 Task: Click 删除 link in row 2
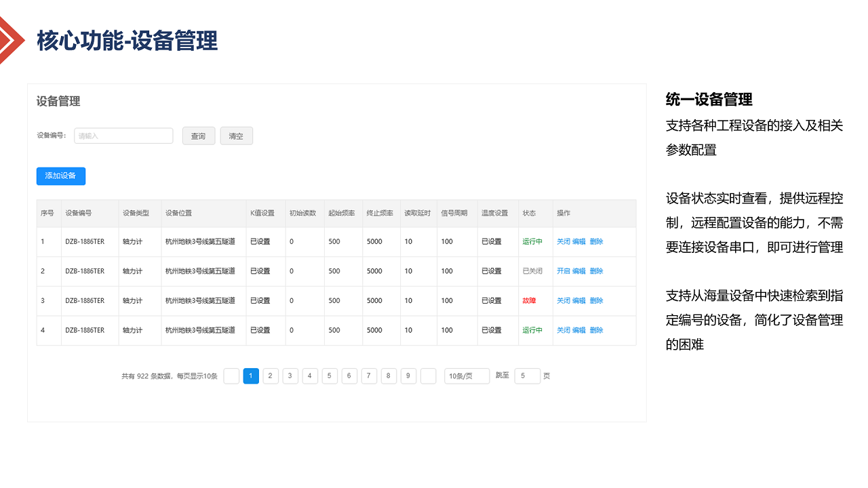596,271
